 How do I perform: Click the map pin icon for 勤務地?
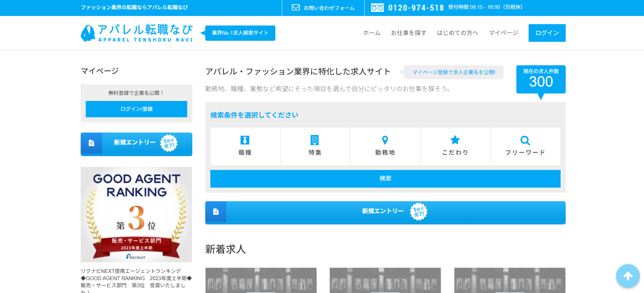[385, 140]
